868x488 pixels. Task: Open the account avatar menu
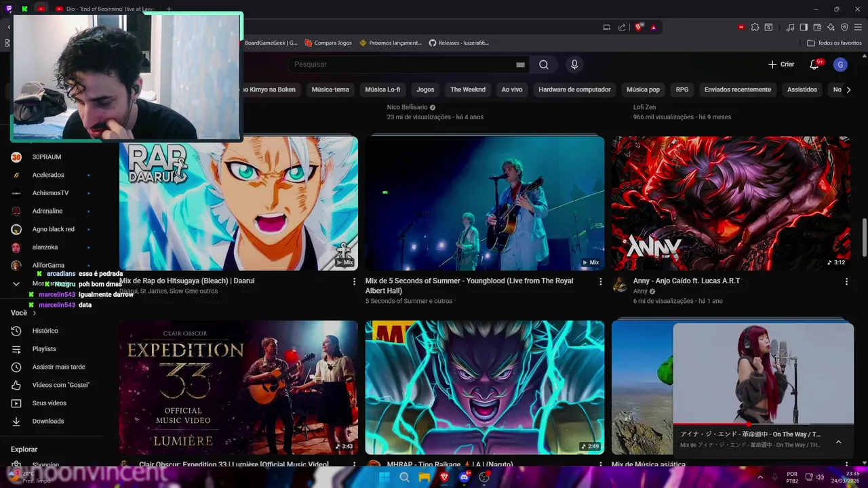[840, 64]
